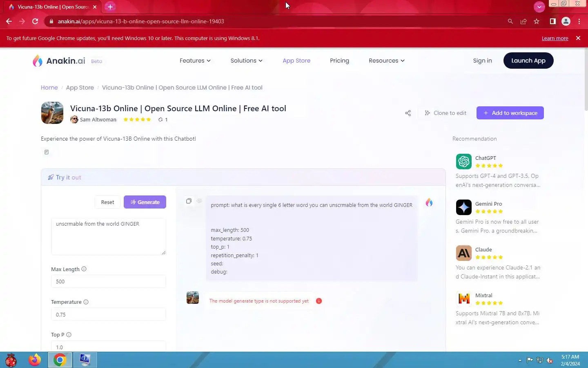Click the browser back arrow
Image resolution: width=588 pixels, height=368 pixels.
9,21
